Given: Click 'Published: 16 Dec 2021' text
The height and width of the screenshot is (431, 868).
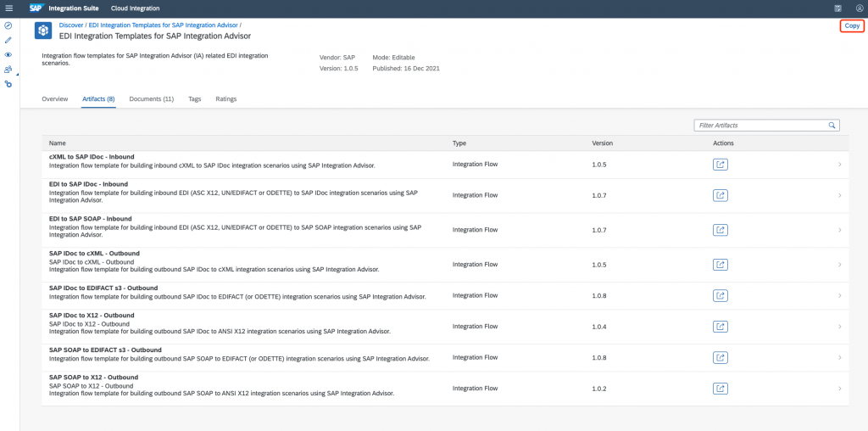Looking at the screenshot, I should tap(406, 69).
